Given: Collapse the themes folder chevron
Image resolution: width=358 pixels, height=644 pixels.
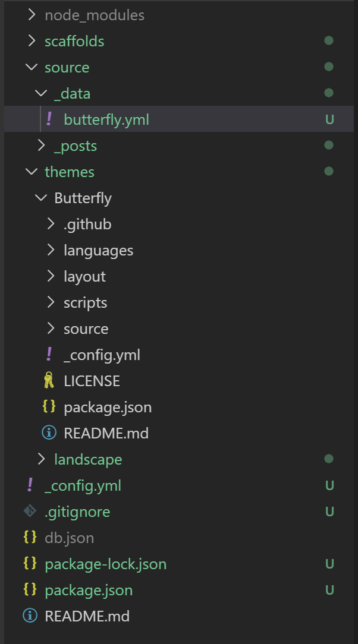Looking at the screenshot, I should [x=32, y=172].
